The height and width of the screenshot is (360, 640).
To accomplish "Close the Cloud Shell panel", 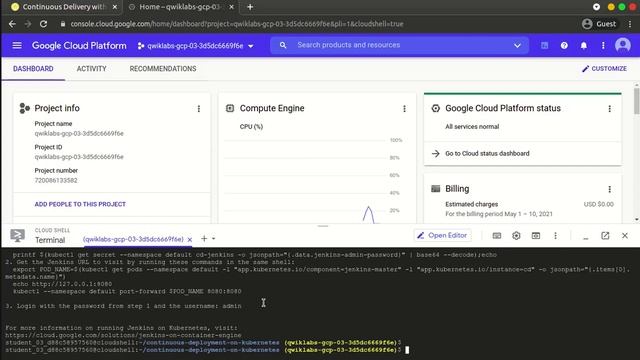I will [624, 236].
